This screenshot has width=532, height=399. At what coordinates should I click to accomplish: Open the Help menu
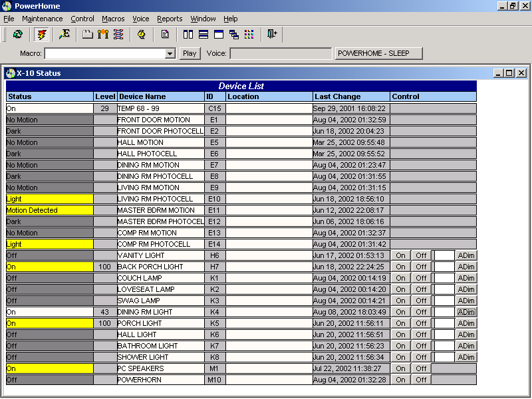(230, 19)
